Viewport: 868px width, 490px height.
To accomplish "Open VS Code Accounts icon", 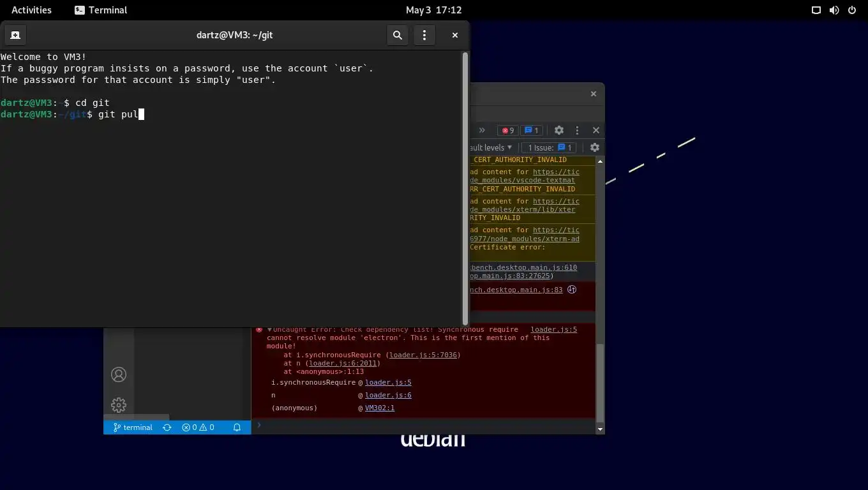I will 119,375.
